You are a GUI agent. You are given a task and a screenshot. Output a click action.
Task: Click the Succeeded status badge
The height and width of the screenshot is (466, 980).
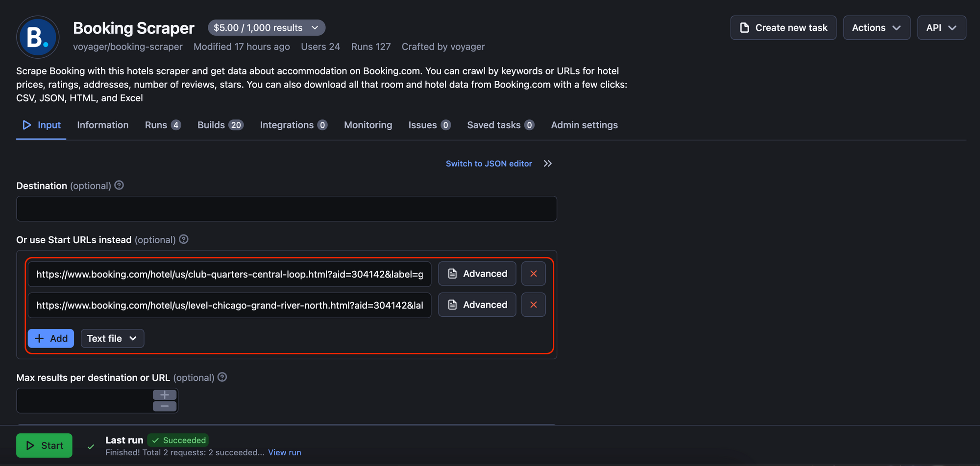(x=178, y=441)
